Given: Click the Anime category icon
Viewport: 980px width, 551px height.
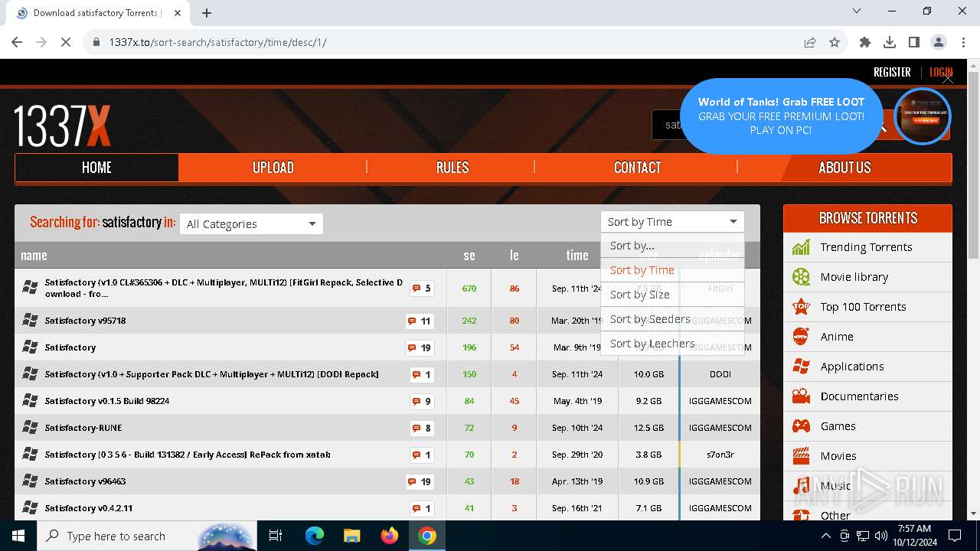Looking at the screenshot, I should click(x=801, y=337).
